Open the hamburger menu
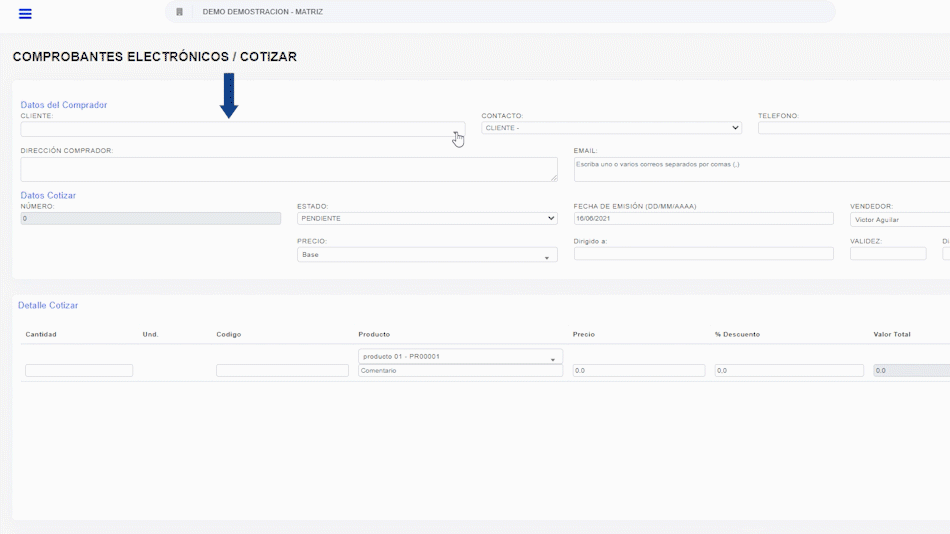Screen dimensions: 950x534 coord(25,13)
